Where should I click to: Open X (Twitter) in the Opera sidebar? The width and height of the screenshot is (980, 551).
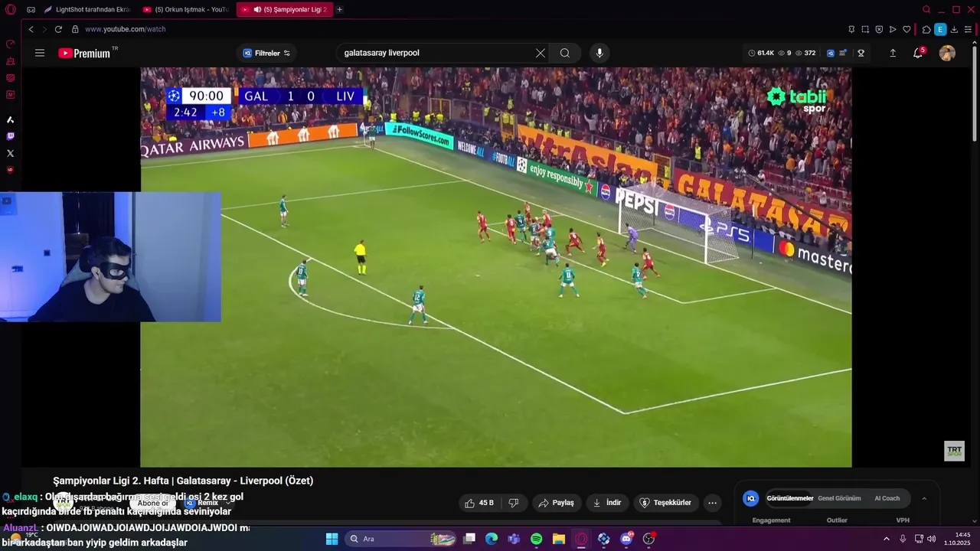pyautogui.click(x=10, y=153)
